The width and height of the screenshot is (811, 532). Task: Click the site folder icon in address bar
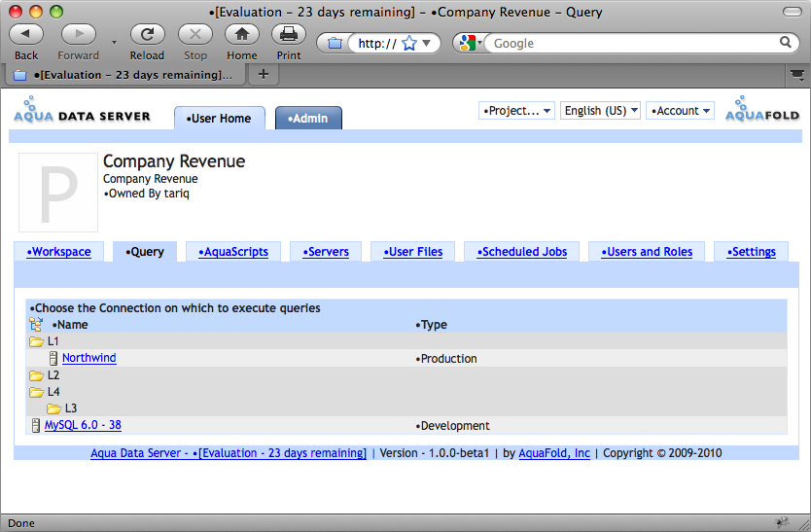click(x=335, y=43)
